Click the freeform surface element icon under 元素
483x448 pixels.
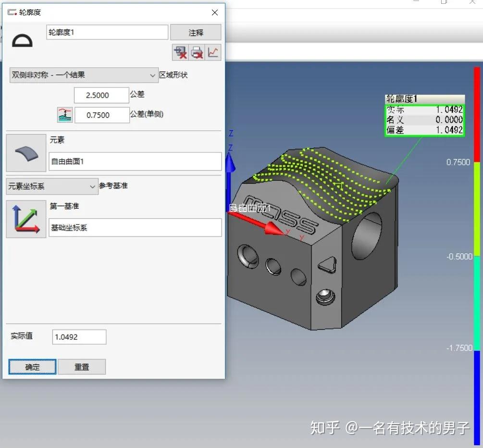[x=25, y=153]
